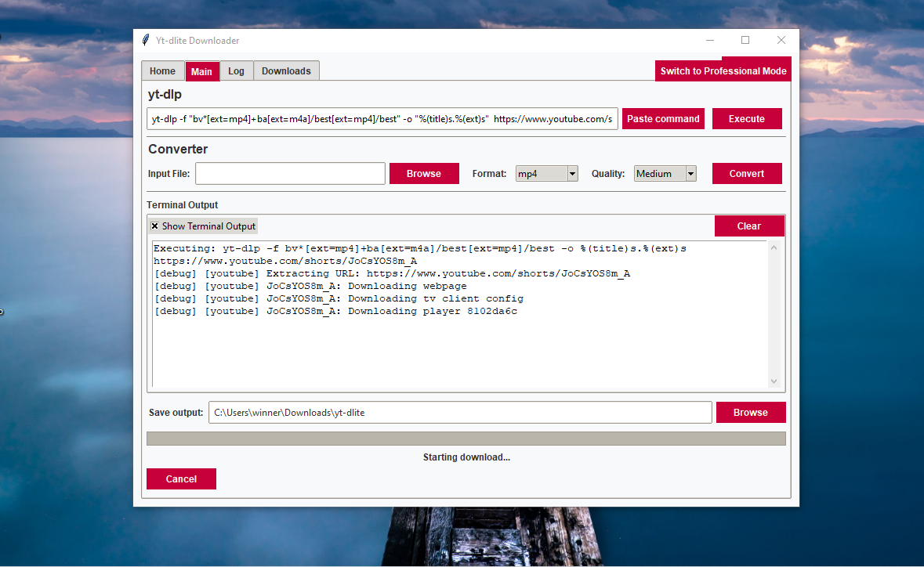Browse for the save output folder

[x=751, y=413]
